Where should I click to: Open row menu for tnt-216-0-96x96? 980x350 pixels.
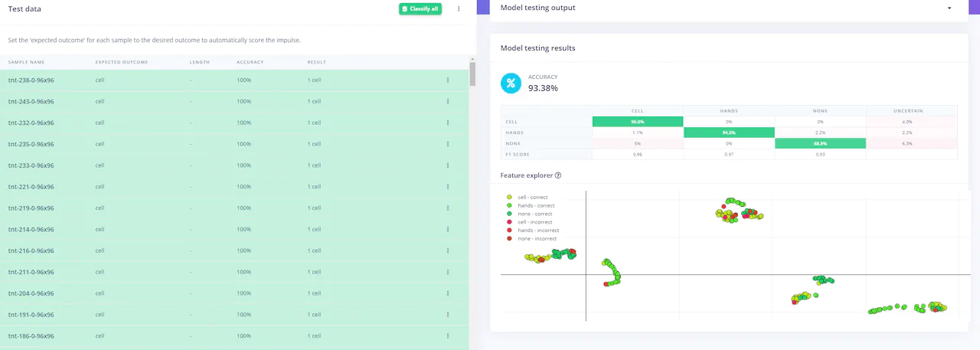(448, 250)
